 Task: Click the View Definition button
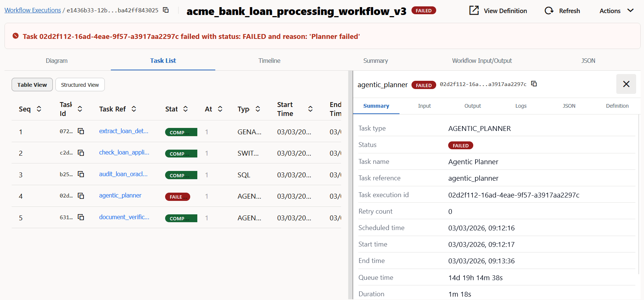(x=498, y=11)
